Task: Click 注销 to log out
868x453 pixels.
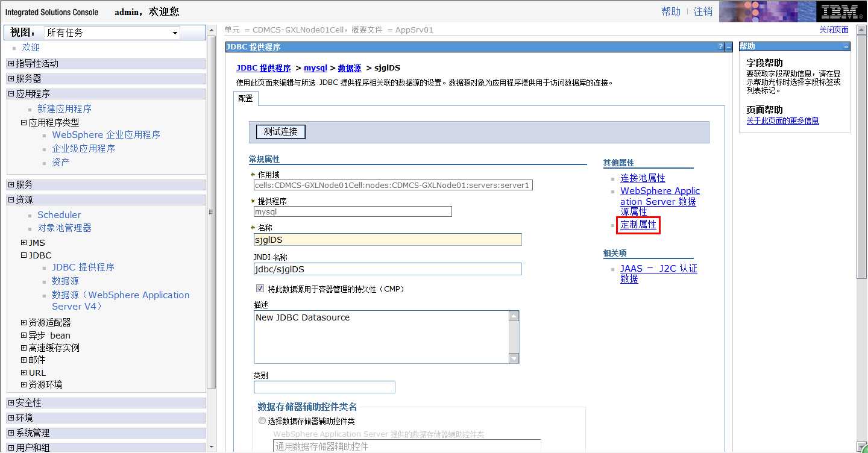Action: point(703,11)
